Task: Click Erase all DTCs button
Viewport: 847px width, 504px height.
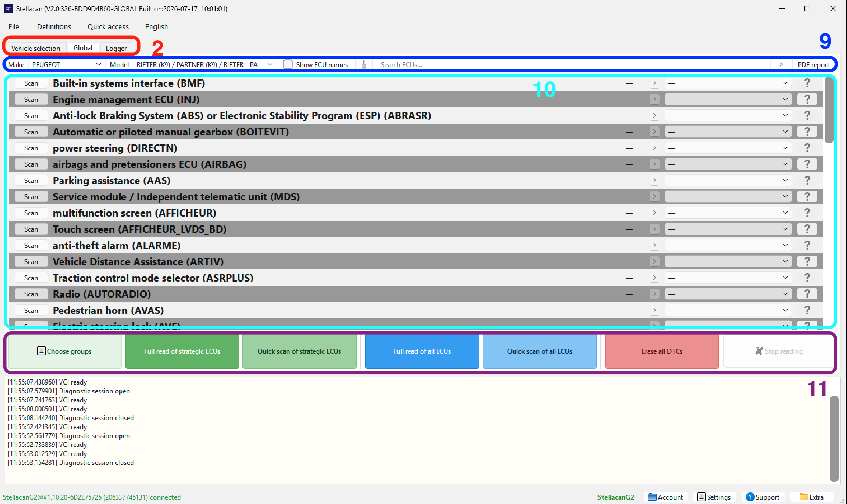Action: 662,351
